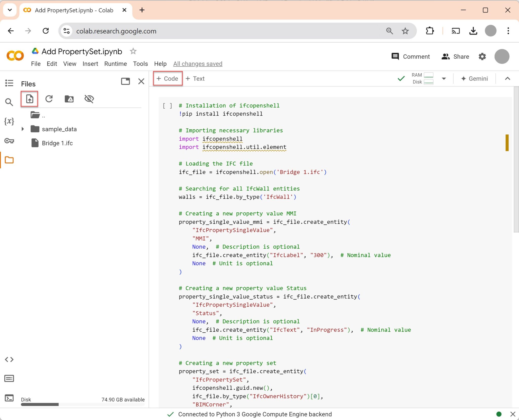Open the RAM and Disk resources dropdown
The height and width of the screenshot is (420, 519).
click(444, 79)
